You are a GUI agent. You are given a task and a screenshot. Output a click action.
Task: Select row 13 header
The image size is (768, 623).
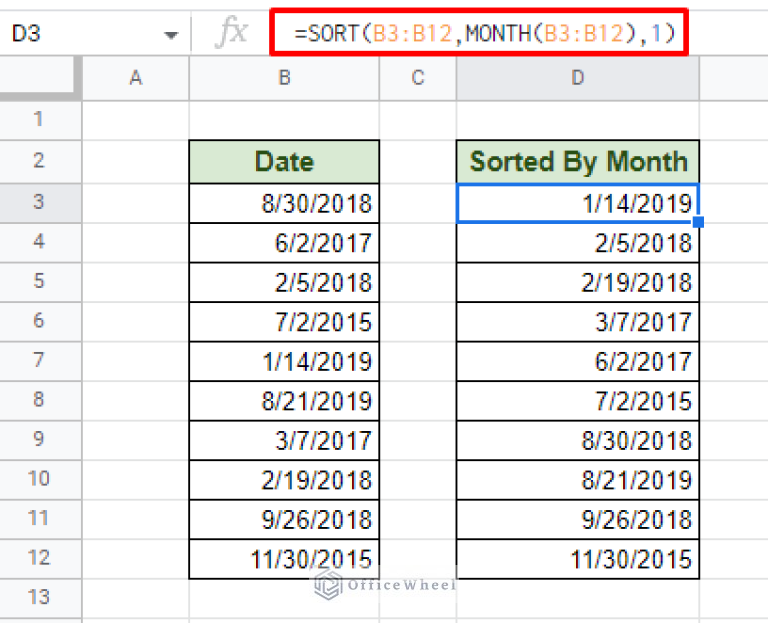click(x=40, y=597)
